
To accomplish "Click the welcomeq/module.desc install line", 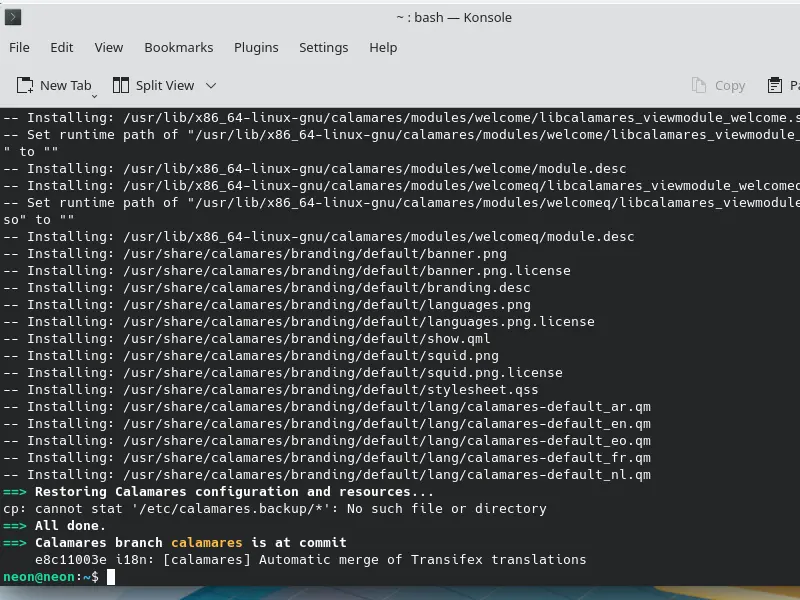I will point(319,237).
